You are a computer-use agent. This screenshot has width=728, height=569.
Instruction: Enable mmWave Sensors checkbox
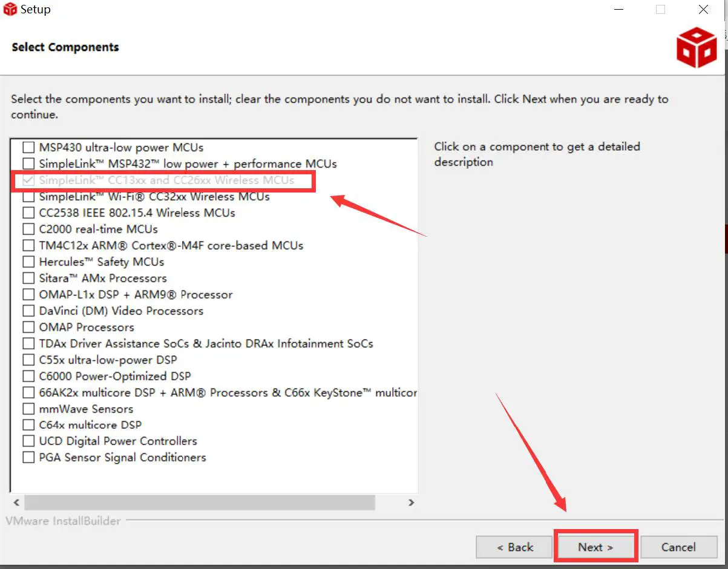click(28, 409)
